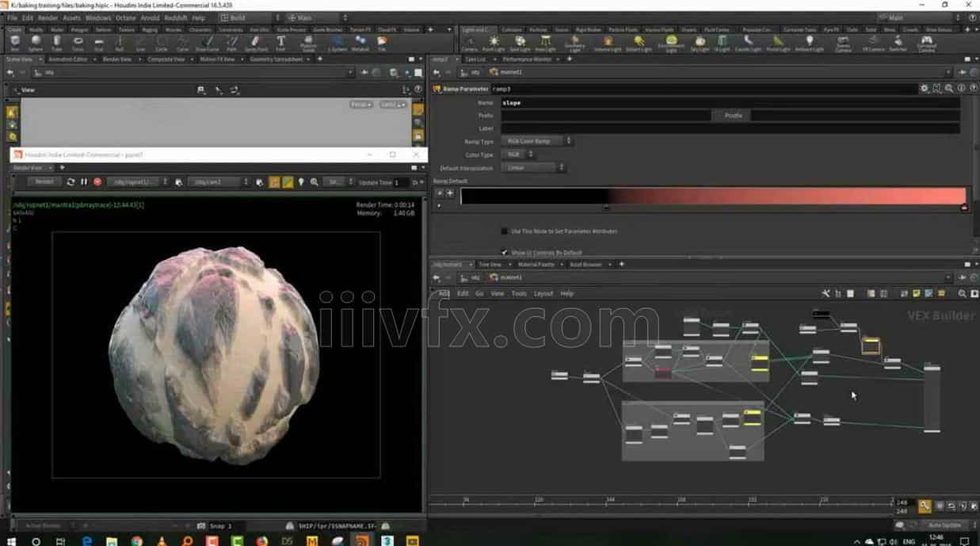Click the Render button
Screen dimensions: 980x546
click(x=44, y=182)
